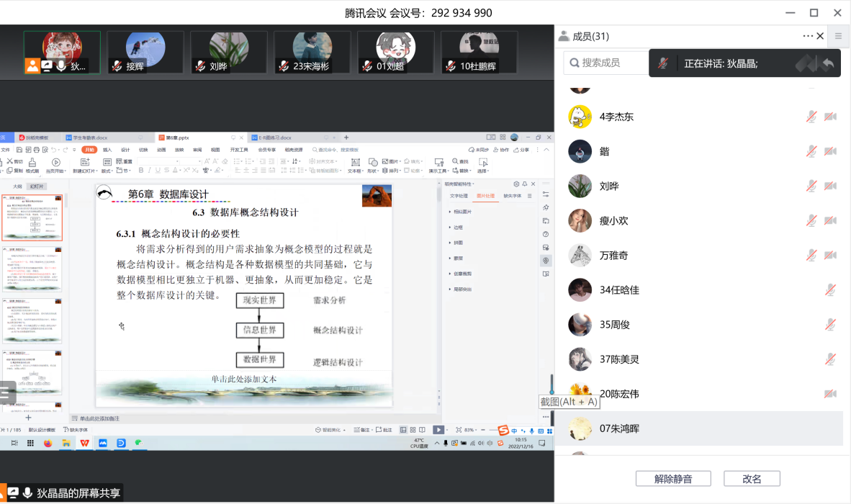The width and height of the screenshot is (851, 504).
Task: Click muted mic icon on 10杜鹏辉's tile
Action: tap(451, 66)
